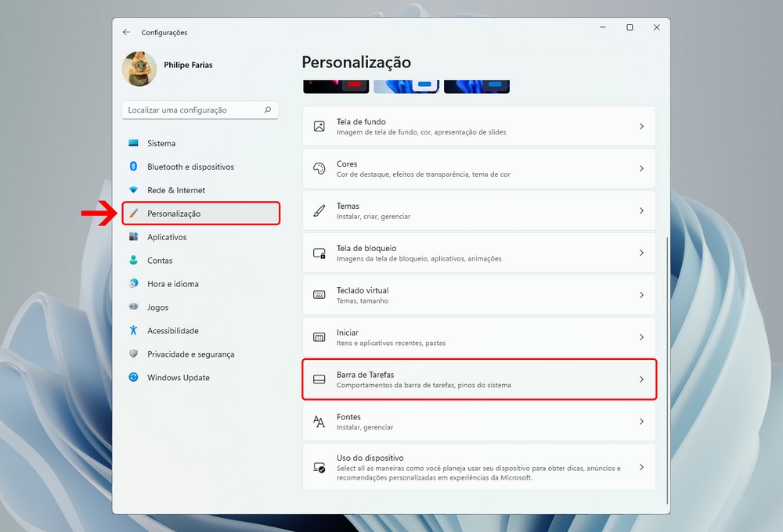Expand the Tela de fundo chevron
783x532 pixels.
pyautogui.click(x=641, y=127)
